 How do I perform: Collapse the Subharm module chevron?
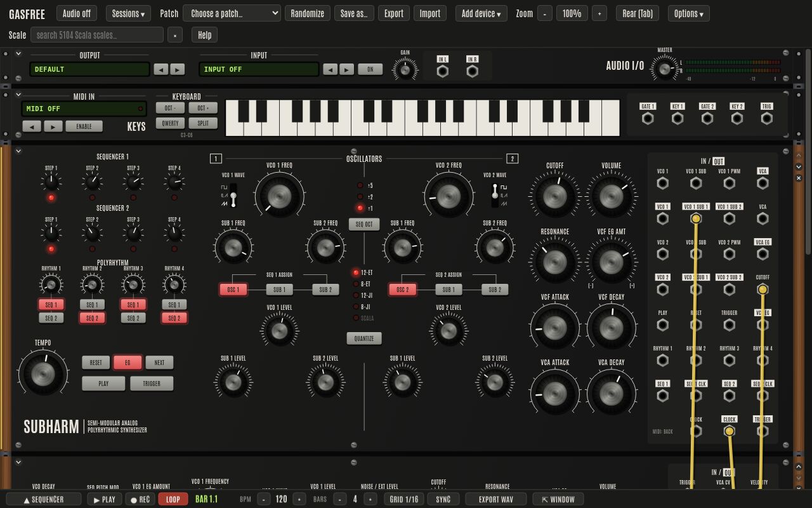tap(19, 151)
